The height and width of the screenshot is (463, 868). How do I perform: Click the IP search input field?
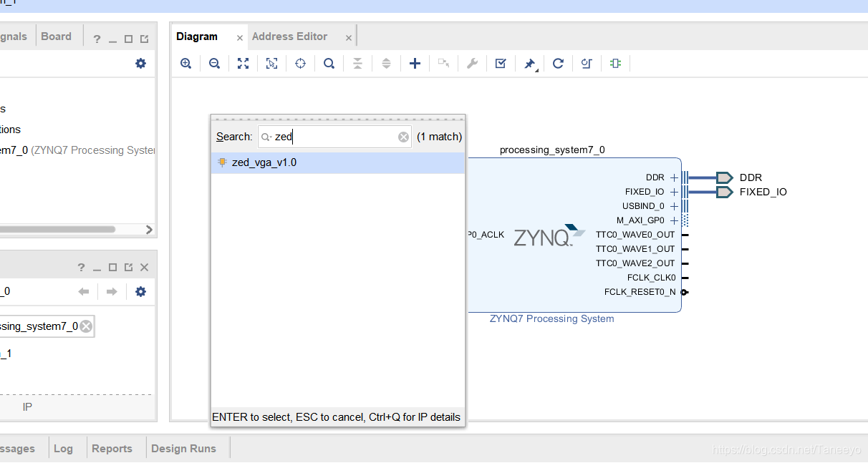[x=334, y=137]
